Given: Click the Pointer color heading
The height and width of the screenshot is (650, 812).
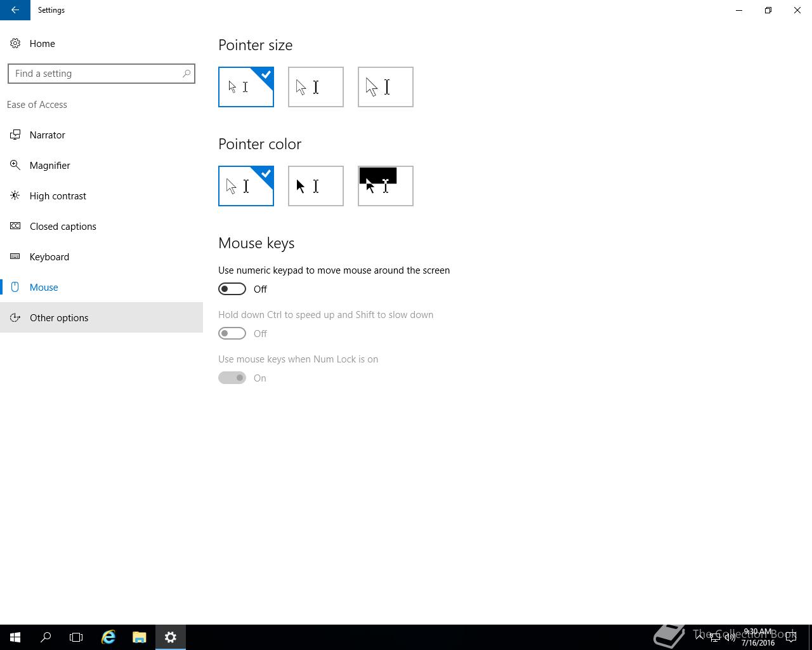Looking at the screenshot, I should (x=259, y=144).
